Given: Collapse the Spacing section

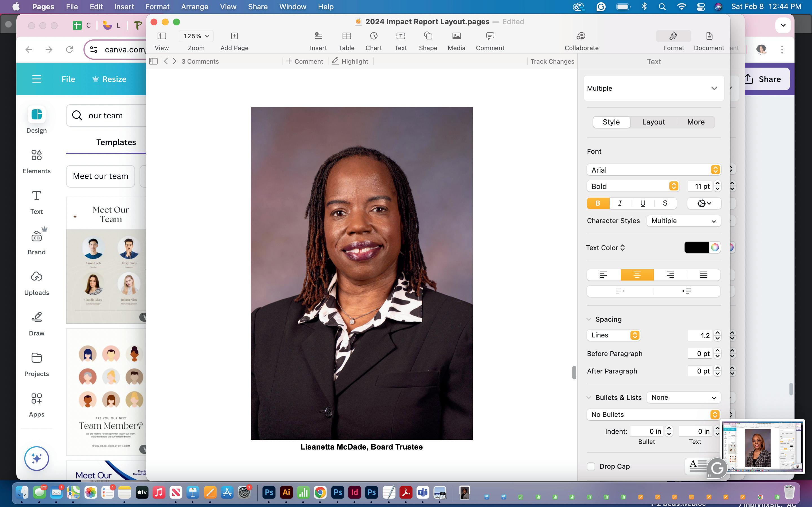Looking at the screenshot, I should (589, 319).
